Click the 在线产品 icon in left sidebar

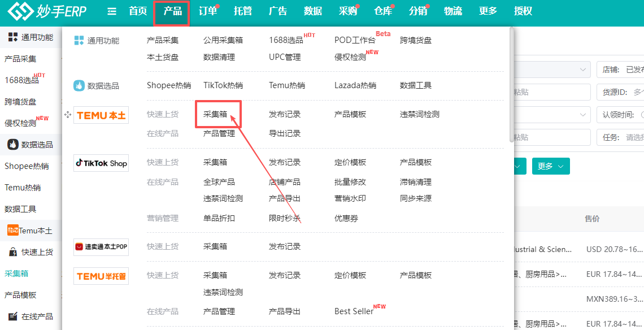click(x=13, y=316)
